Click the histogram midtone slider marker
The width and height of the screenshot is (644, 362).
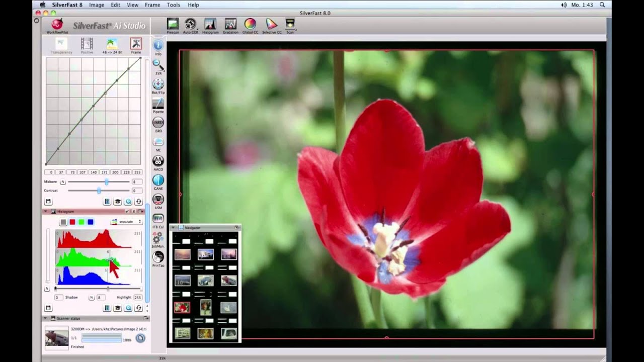(108, 289)
